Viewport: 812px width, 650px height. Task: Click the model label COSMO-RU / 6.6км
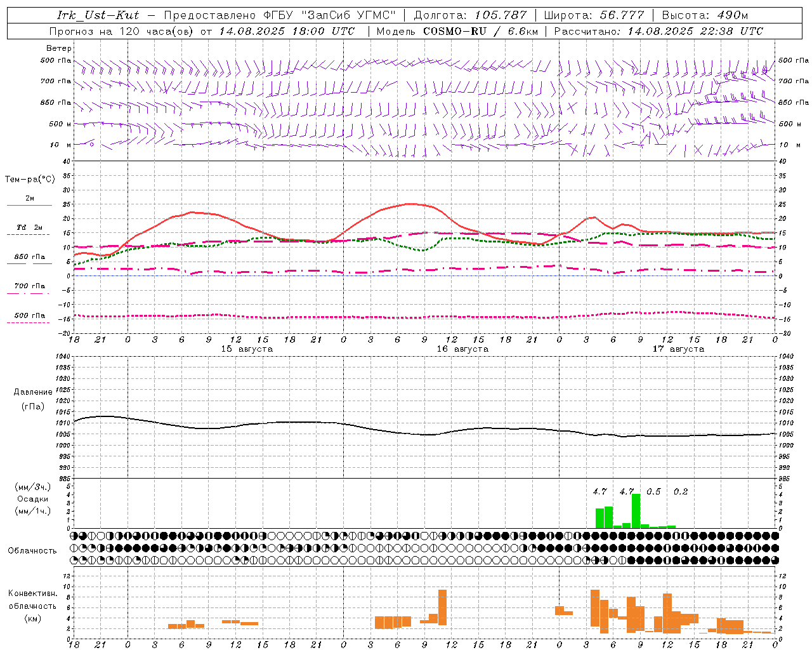pyautogui.click(x=481, y=31)
